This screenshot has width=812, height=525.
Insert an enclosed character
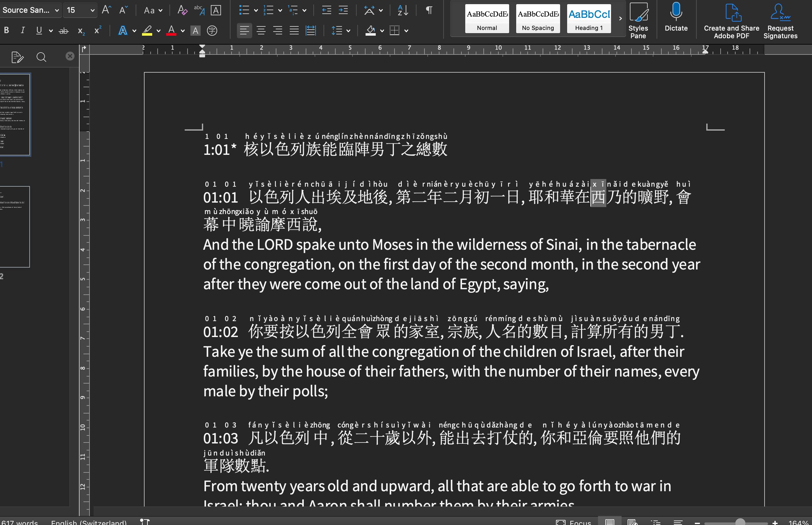[212, 31]
